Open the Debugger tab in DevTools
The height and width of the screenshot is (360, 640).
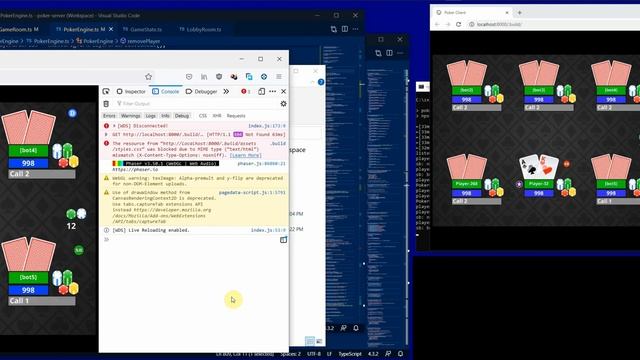(201, 91)
